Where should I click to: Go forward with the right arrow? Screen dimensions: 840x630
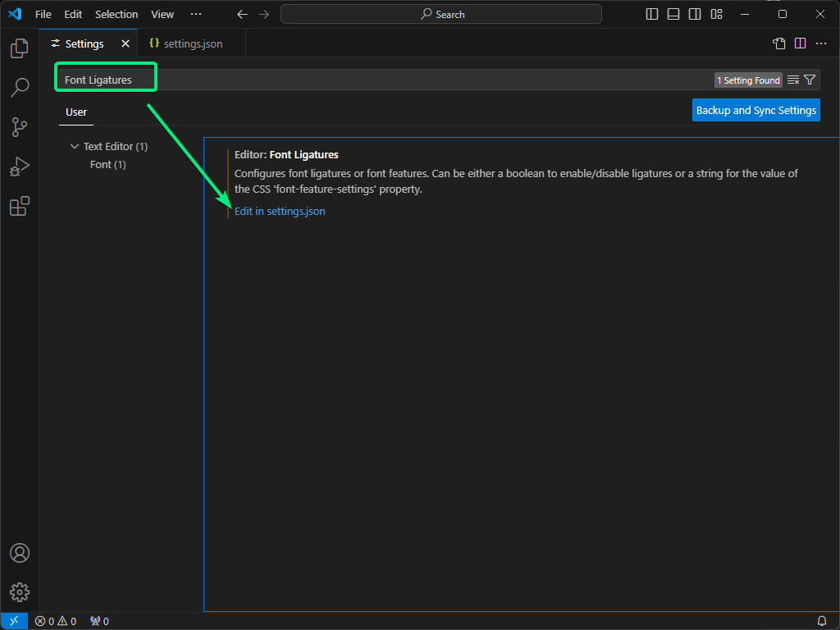click(263, 15)
